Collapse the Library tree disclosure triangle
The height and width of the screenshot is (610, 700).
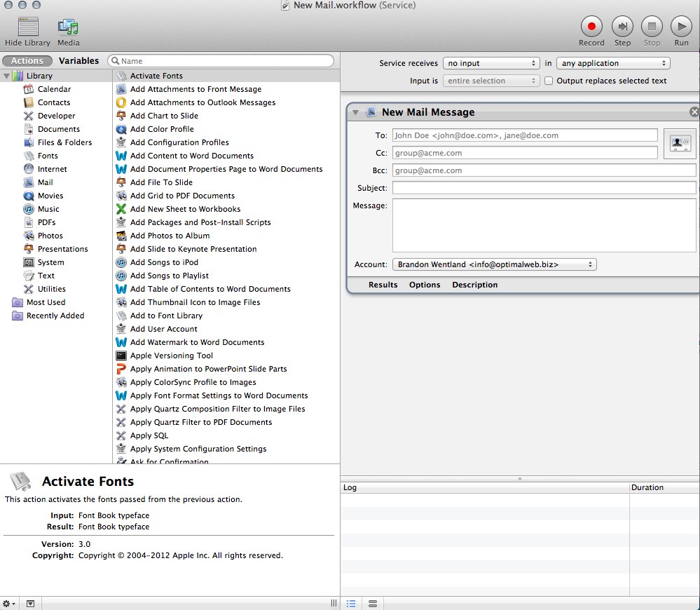6,76
